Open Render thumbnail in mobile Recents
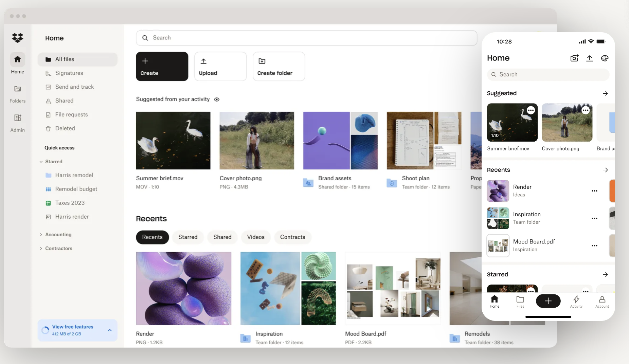 tap(498, 191)
